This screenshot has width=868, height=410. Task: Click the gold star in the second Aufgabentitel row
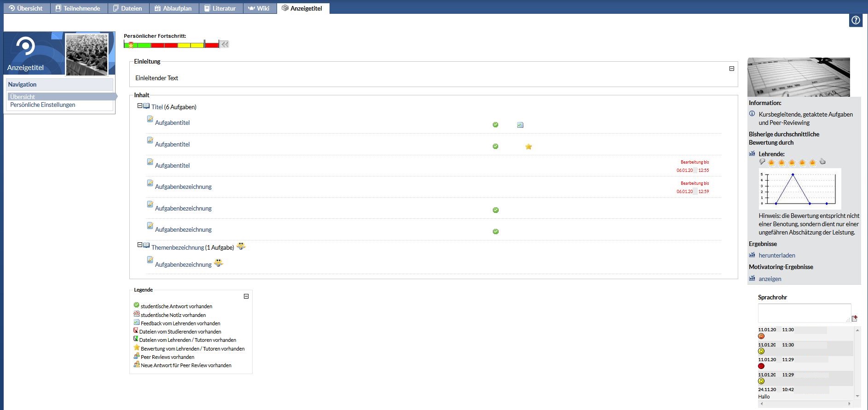tap(528, 147)
